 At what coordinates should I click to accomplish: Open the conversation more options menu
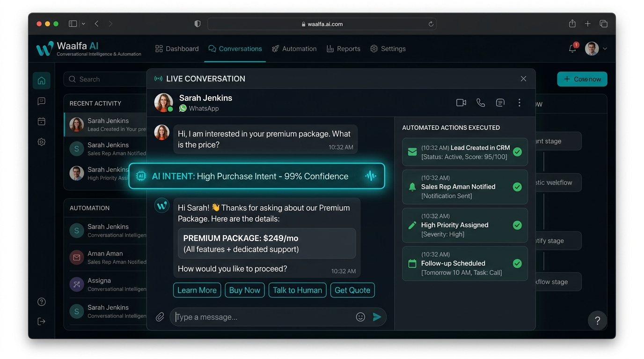click(520, 103)
